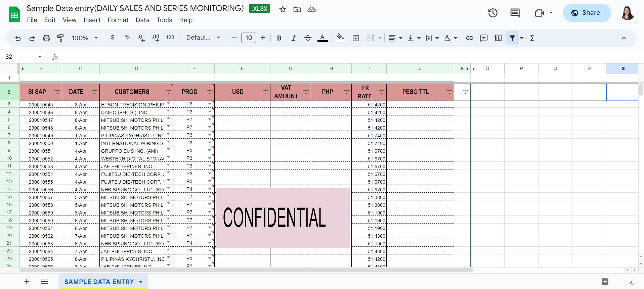Insert chart icon in toolbar

click(498, 38)
